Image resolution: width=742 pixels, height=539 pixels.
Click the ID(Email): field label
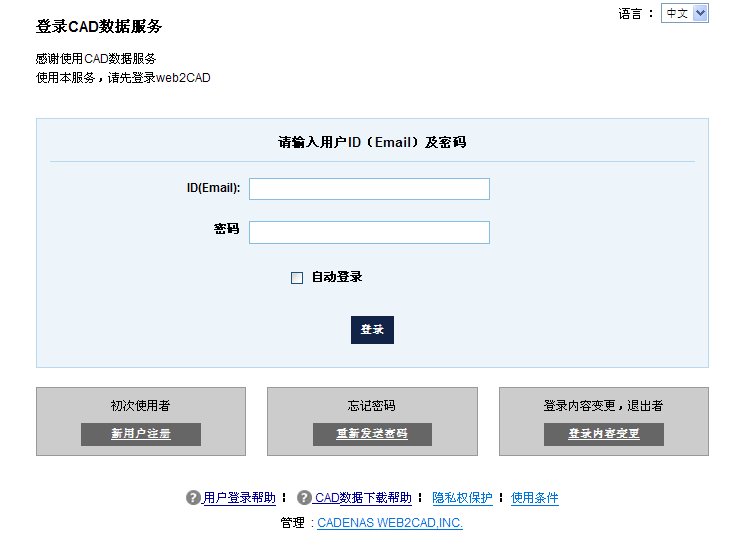point(213,188)
